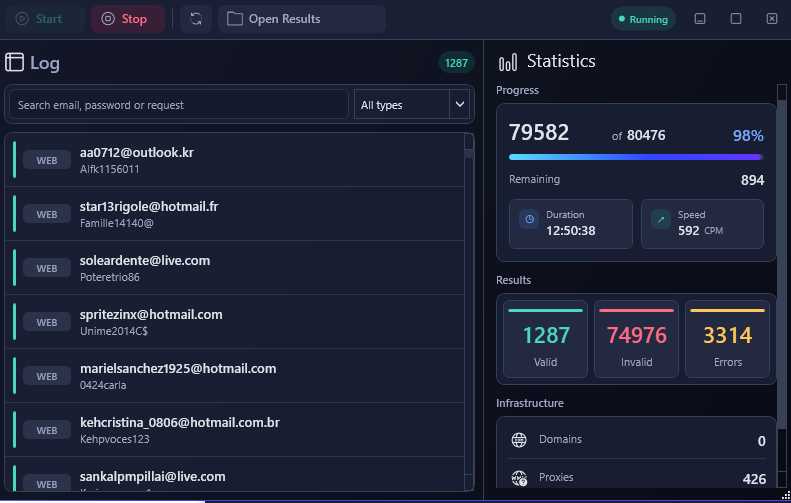Focus the search email, password or request field

tap(179, 104)
